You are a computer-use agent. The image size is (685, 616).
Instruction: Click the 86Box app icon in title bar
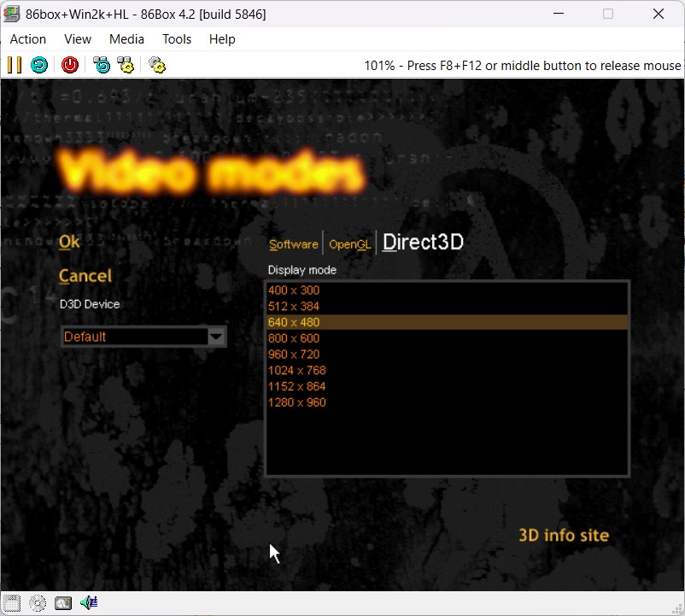[12, 14]
